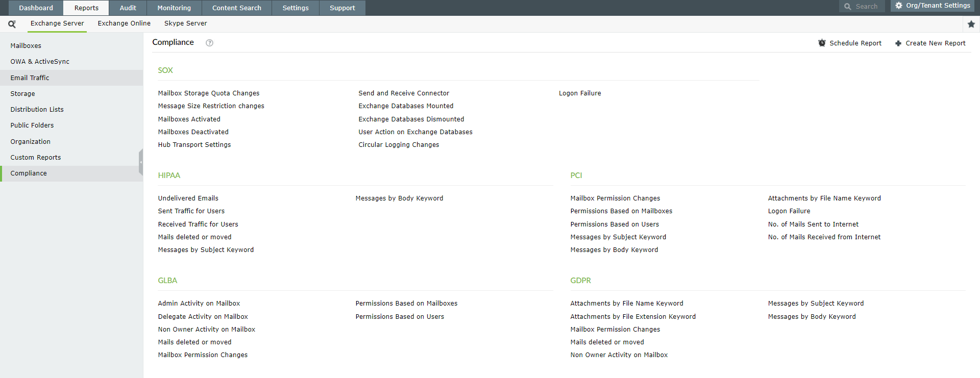The height and width of the screenshot is (378, 980).
Task: Open Attachments by File Name Keyword under GDPR
Action: 627,304
